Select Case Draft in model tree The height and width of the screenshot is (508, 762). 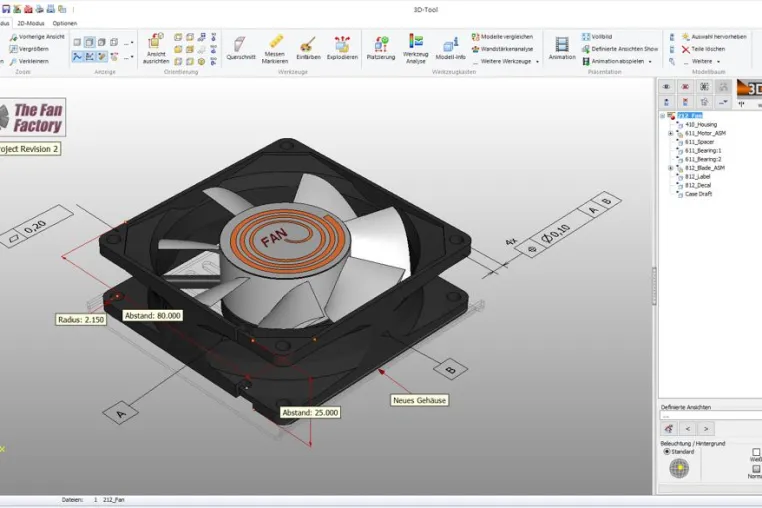[x=698, y=194]
